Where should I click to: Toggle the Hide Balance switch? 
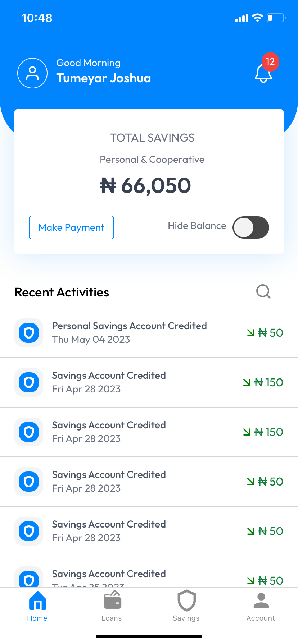251,227
